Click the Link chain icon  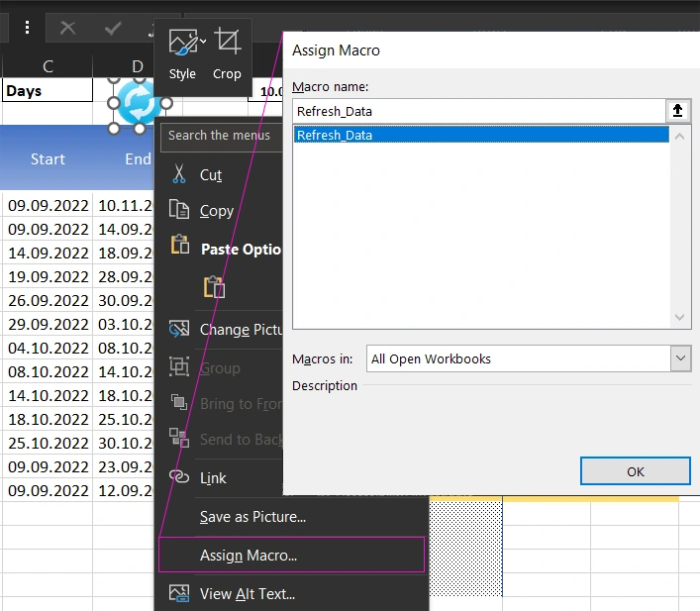tap(179, 477)
